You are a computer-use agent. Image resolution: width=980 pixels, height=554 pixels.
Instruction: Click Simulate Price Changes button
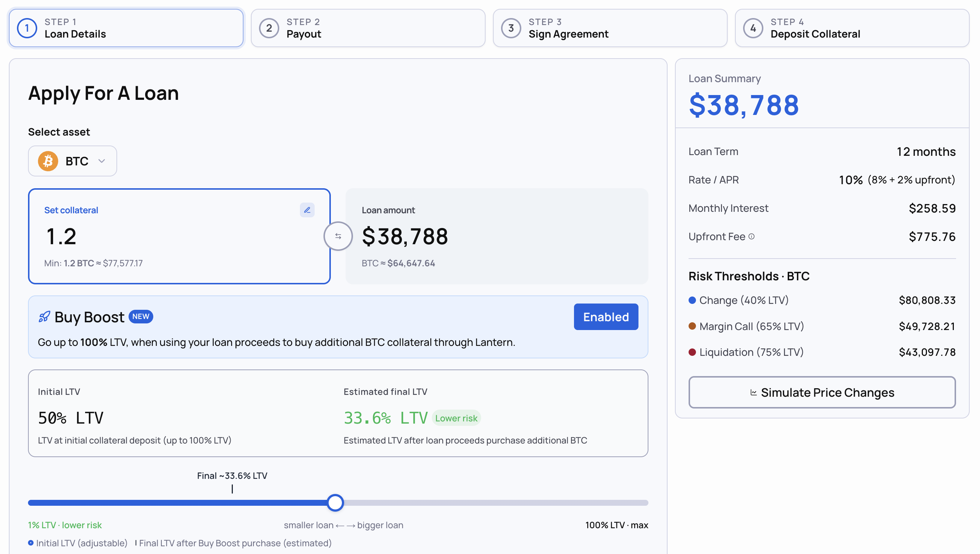(822, 392)
